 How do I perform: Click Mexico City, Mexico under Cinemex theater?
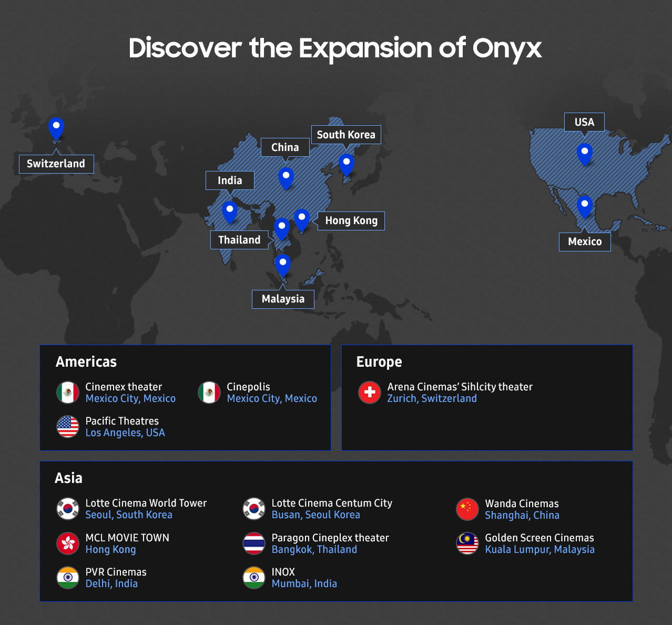(130, 399)
